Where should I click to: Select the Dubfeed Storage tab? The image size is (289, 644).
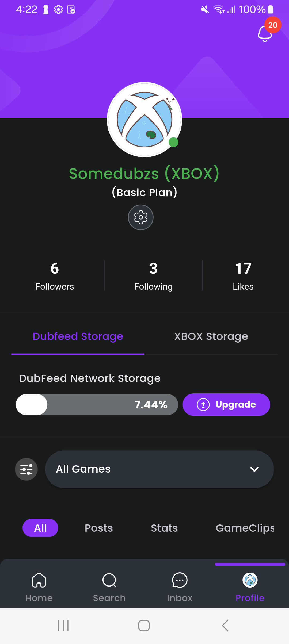coord(78,336)
